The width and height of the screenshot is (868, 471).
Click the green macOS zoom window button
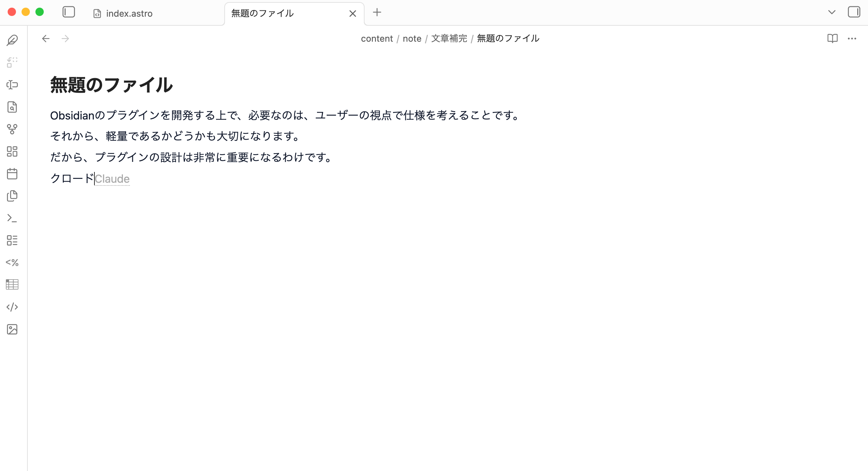pyautogui.click(x=40, y=12)
